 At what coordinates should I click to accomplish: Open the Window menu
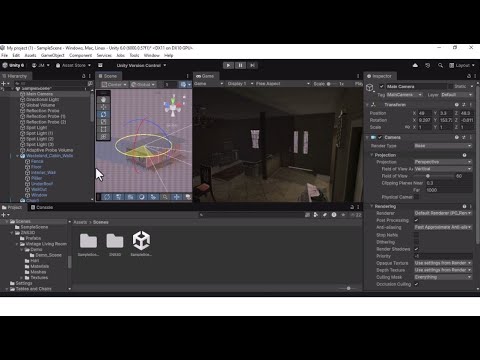(152, 55)
